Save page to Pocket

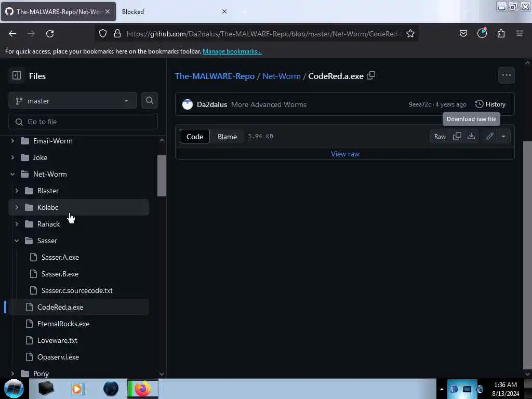tap(463, 33)
